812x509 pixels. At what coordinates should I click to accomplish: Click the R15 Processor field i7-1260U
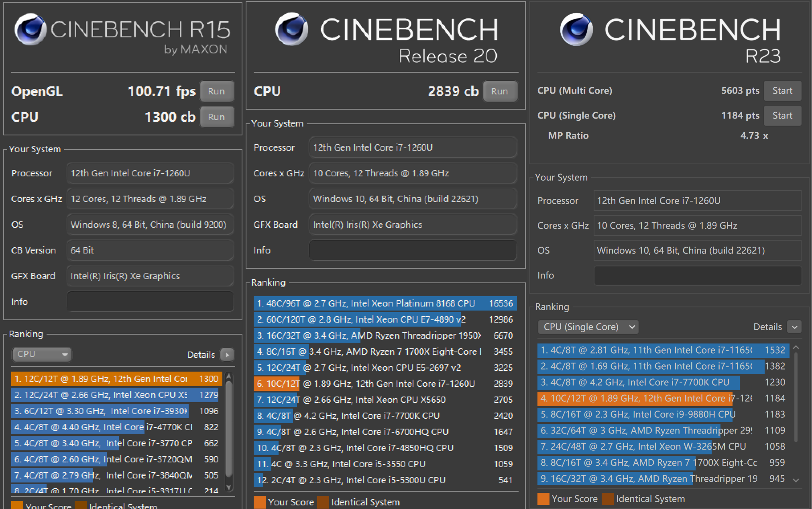pos(150,173)
